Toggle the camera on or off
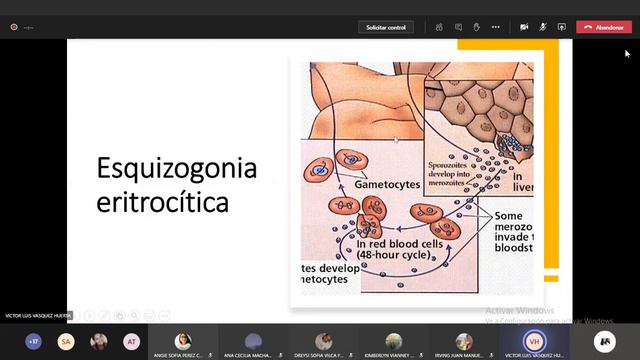640x360 pixels. pyautogui.click(x=524, y=27)
